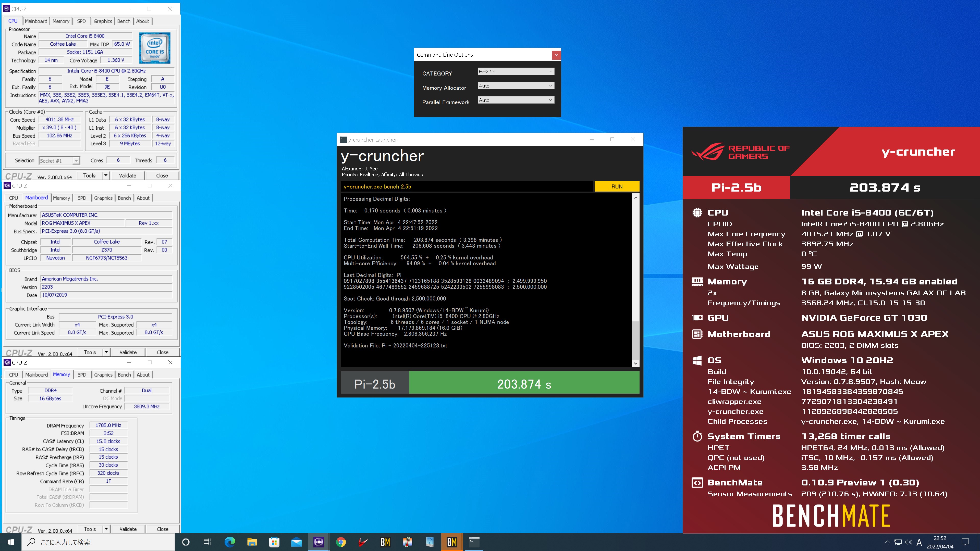Screen dimensions: 980x551
Task: Close Command Line Options dialog
Action: tap(556, 55)
